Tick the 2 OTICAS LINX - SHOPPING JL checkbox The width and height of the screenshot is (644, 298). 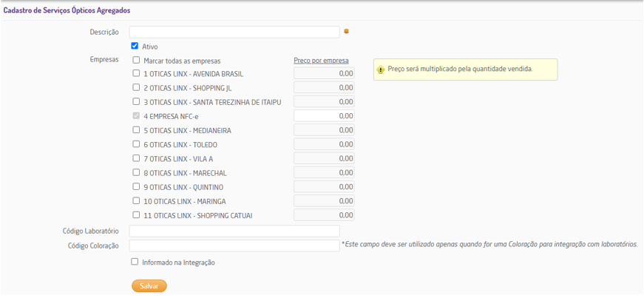click(136, 87)
